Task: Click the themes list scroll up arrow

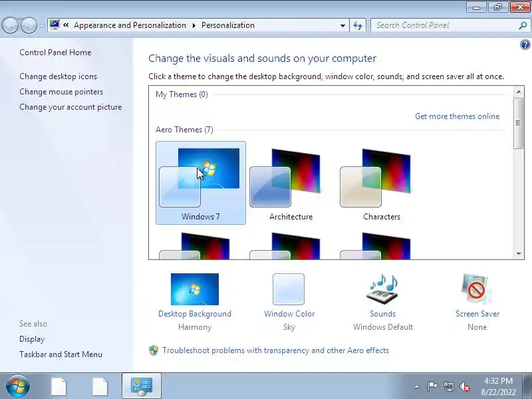Action: (x=519, y=92)
